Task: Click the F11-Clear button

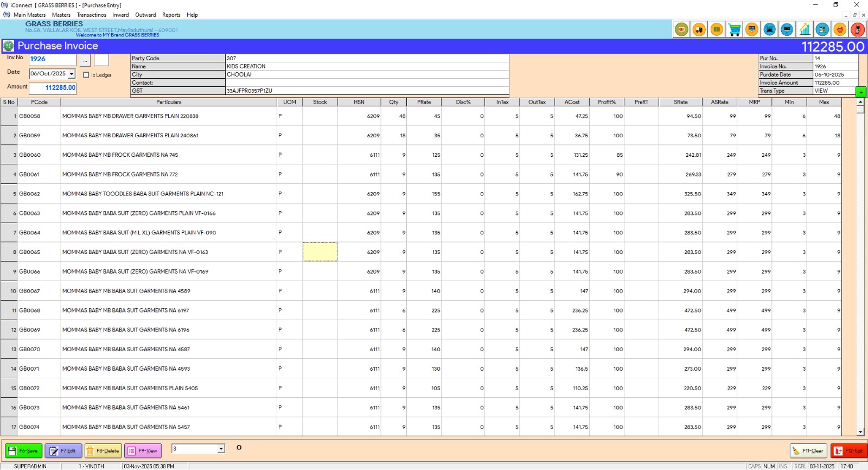Action: [x=808, y=451]
